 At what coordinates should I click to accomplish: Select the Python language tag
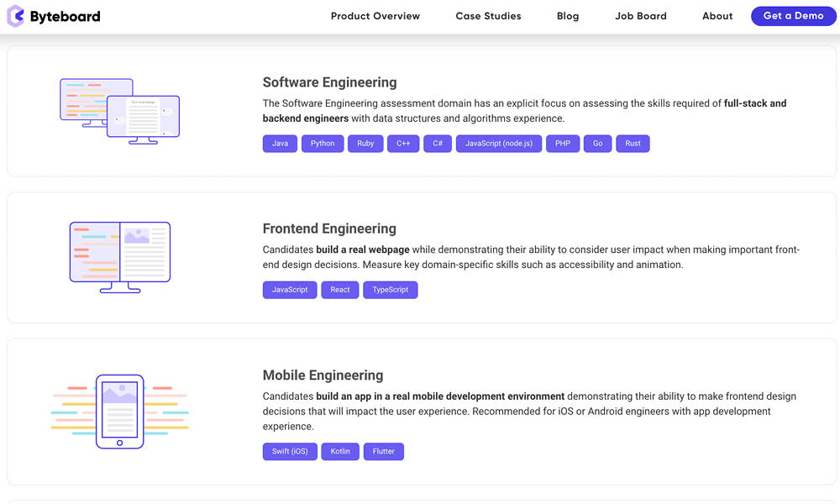coord(322,143)
